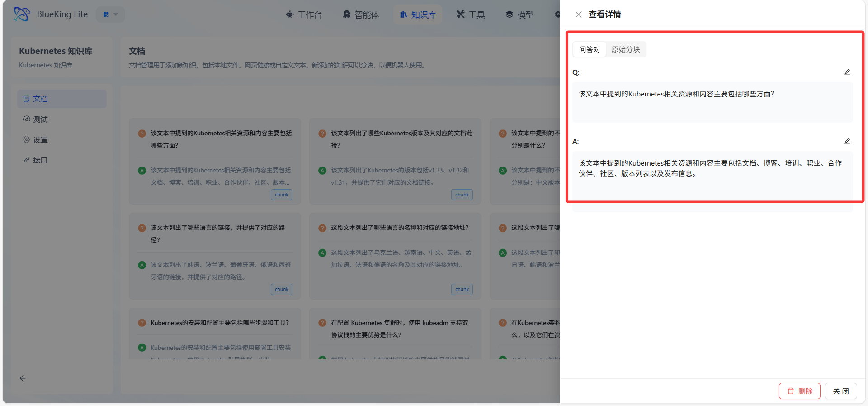The height and width of the screenshot is (406, 868).
Task: Close the 查看详情 panel with the X icon
Action: [578, 14]
